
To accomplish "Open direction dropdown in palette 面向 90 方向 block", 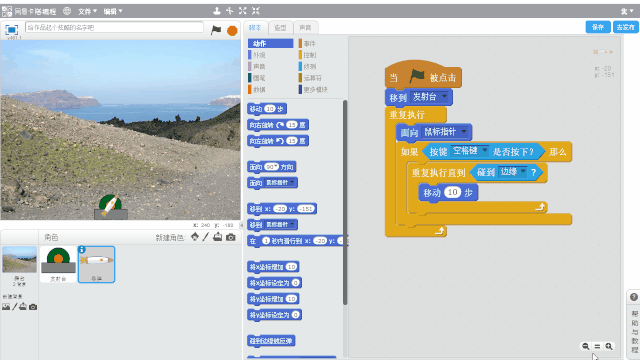I will (276, 166).
